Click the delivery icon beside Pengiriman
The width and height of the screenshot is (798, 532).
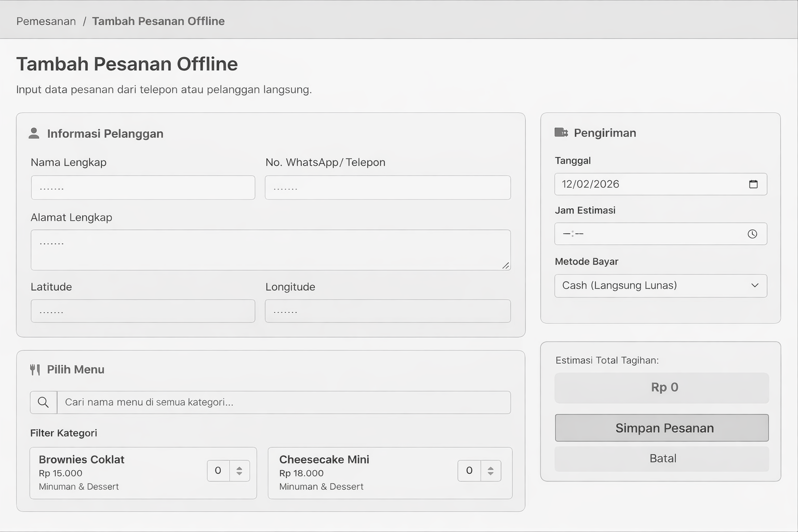point(561,132)
